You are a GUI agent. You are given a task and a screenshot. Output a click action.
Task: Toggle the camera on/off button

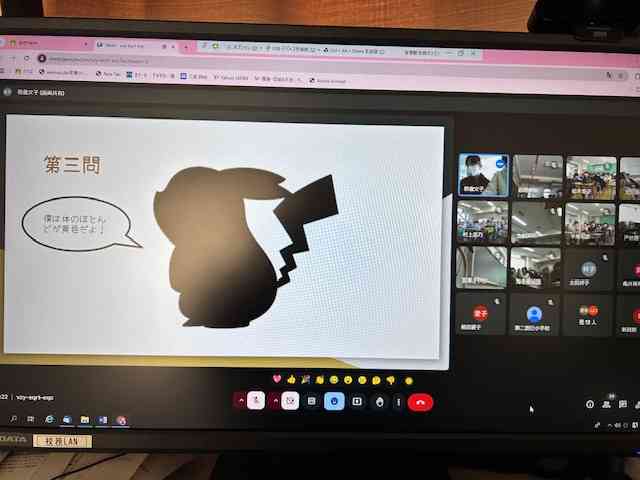[290, 401]
